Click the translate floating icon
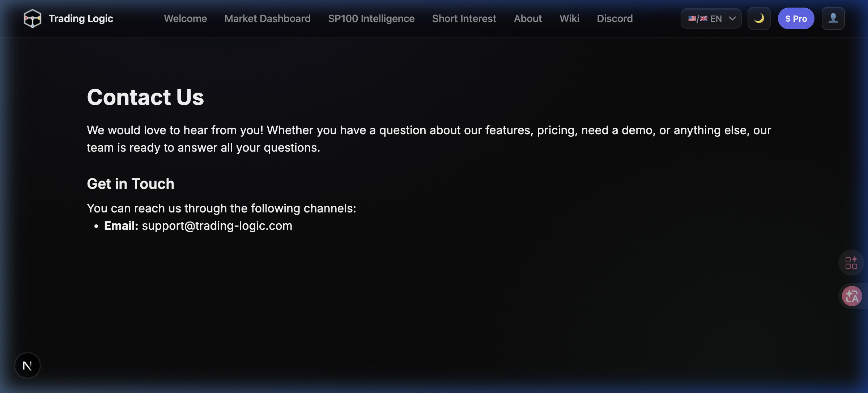 (x=852, y=296)
